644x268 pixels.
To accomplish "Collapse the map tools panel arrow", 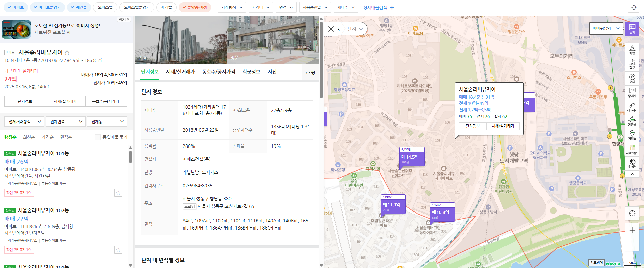I will 632,174.
